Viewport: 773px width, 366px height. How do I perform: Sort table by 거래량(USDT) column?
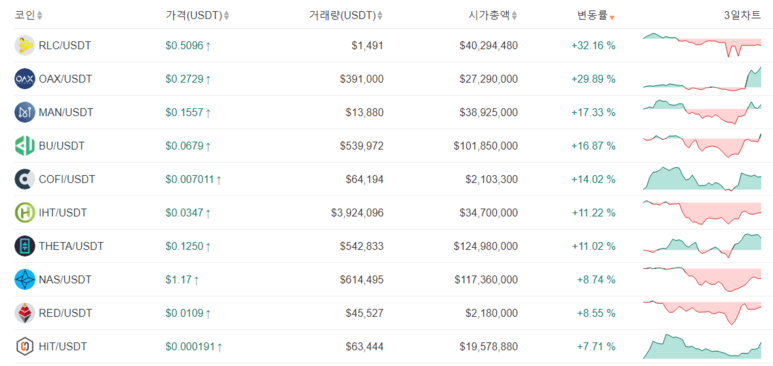[346, 16]
